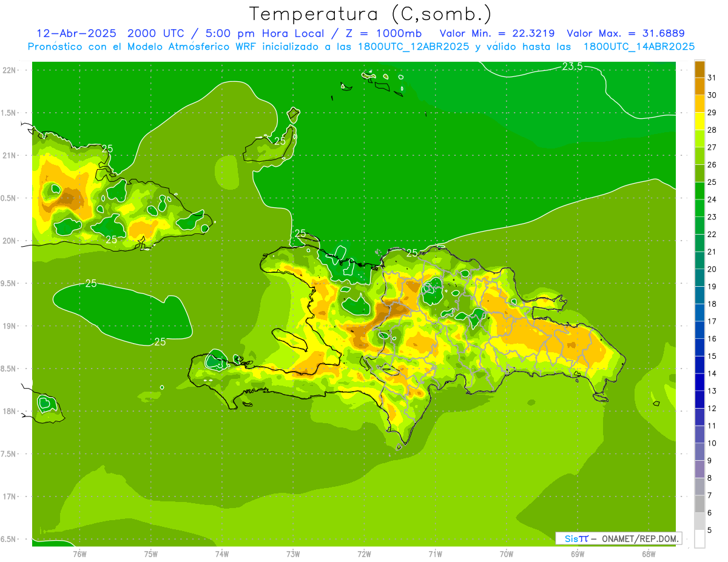Screen dimensions: 728x562
Task: Select the "Valor Max. = 31.6889" readout
Action: click(626, 33)
